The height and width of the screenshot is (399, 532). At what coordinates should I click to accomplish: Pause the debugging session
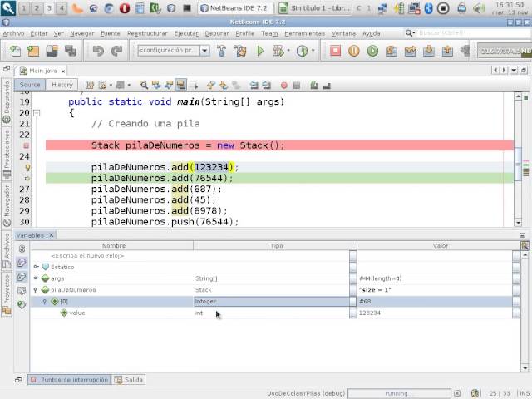354,51
